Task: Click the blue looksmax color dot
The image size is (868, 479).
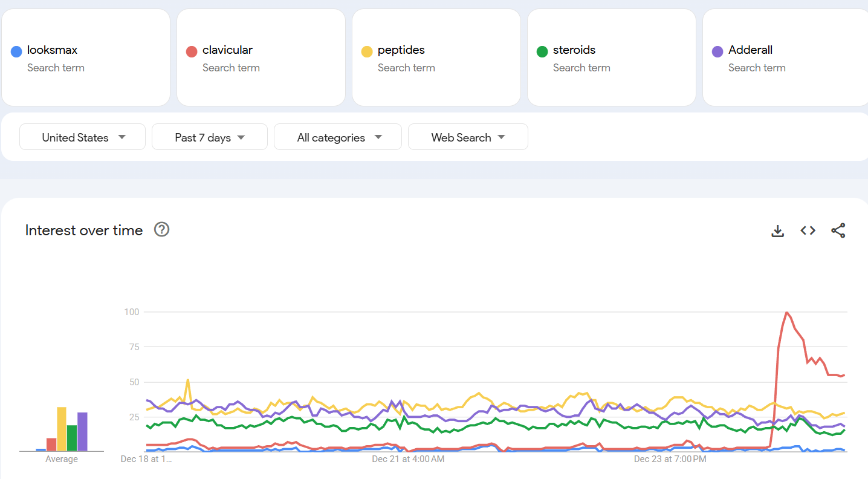Action: 16,51
